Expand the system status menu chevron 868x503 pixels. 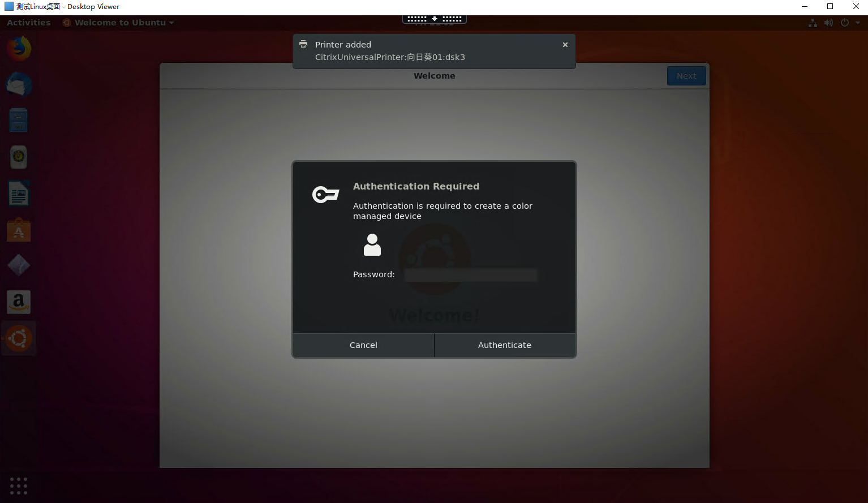(858, 23)
